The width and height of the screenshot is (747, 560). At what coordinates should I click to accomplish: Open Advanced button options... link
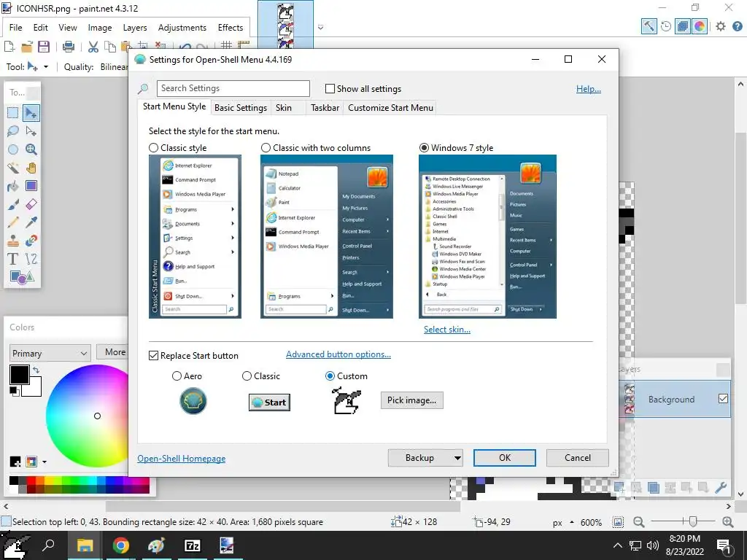click(338, 354)
